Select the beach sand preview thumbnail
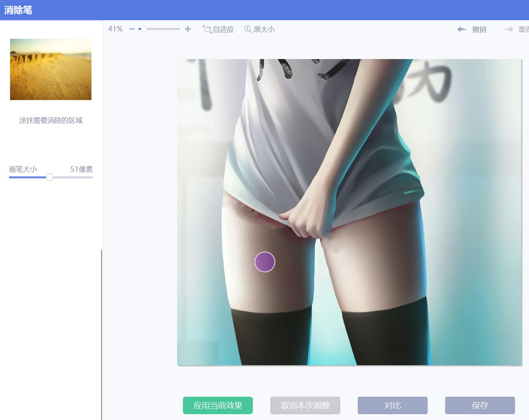Viewport: 529px width, 420px height. pyautogui.click(x=51, y=70)
